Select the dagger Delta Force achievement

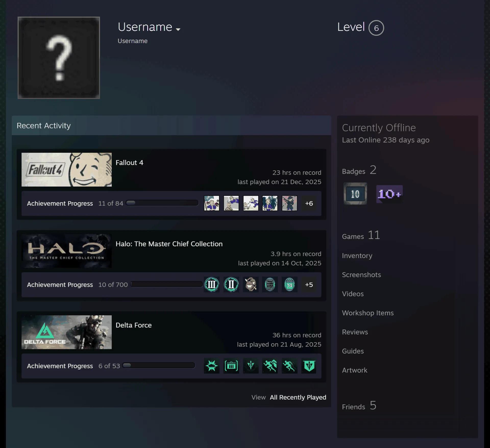pos(251,366)
